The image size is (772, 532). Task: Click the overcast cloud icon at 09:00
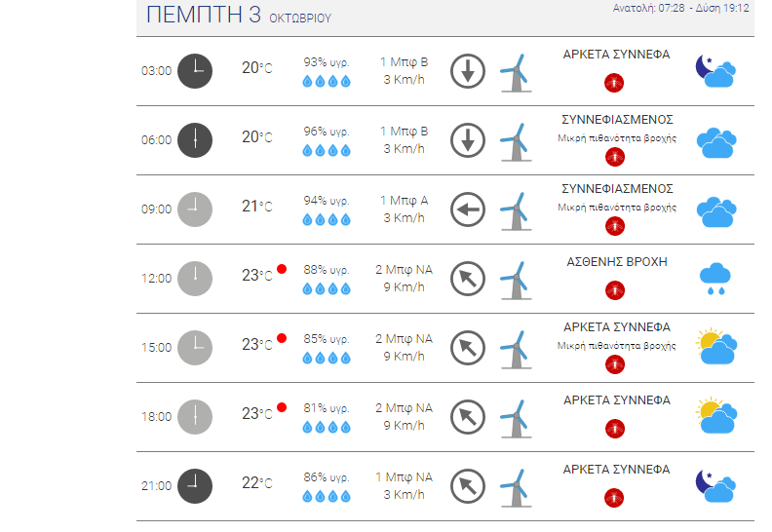(x=716, y=211)
